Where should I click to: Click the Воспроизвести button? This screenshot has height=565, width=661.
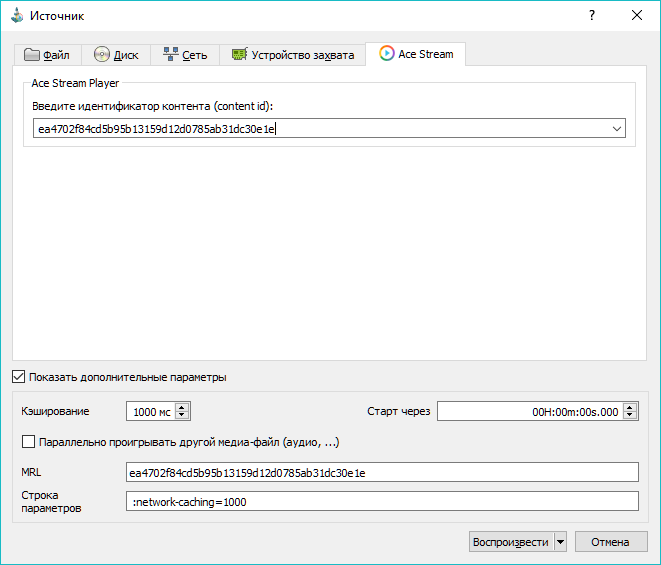pyautogui.click(x=511, y=542)
